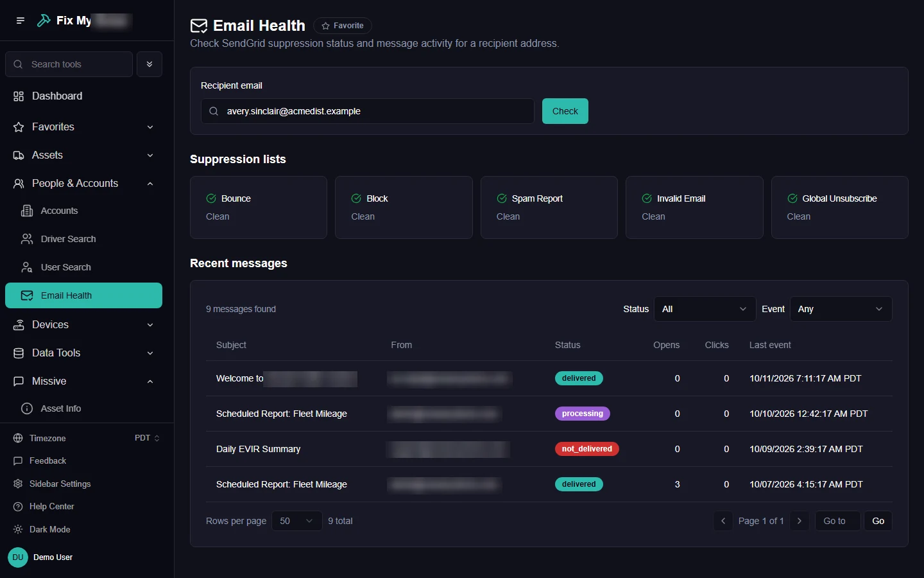924x578 pixels.
Task: Click the Data Tools database icon
Action: tap(19, 353)
